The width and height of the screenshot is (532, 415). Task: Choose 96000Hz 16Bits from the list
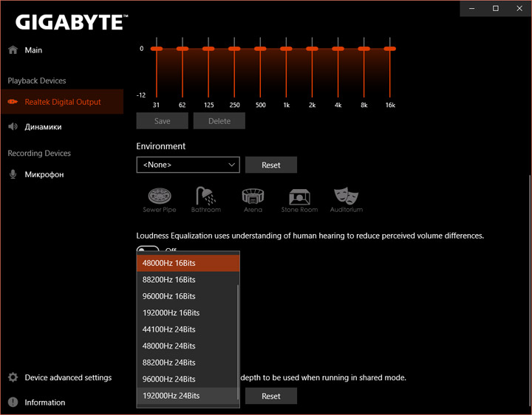tap(187, 296)
